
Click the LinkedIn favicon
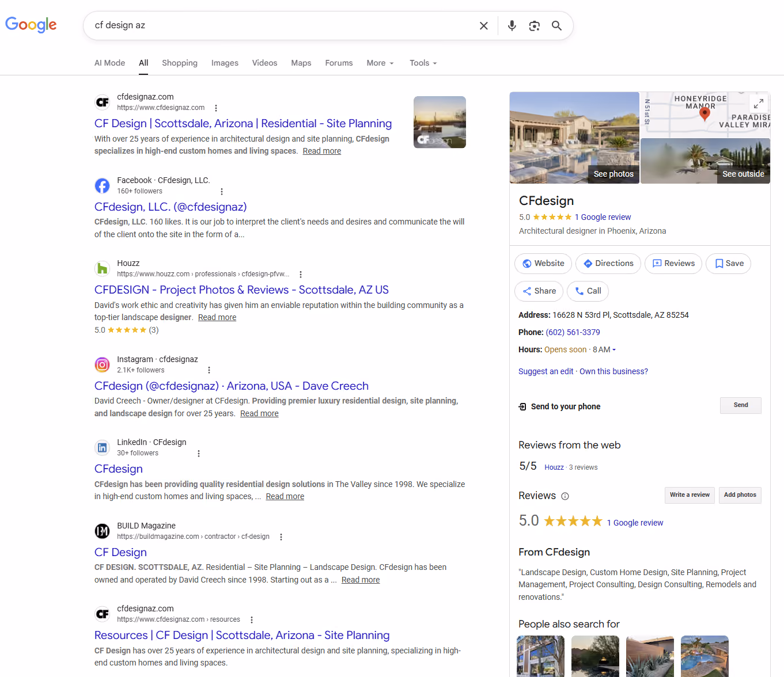pyautogui.click(x=102, y=447)
